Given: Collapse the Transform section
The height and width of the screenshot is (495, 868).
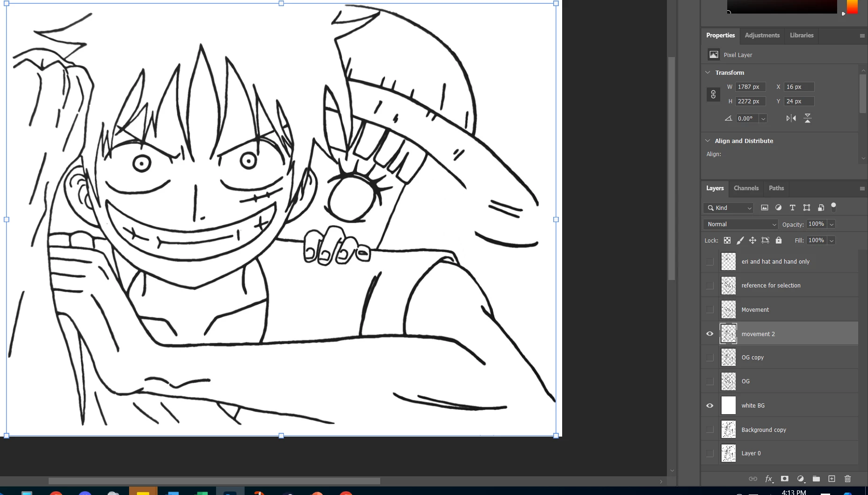Looking at the screenshot, I should point(708,72).
